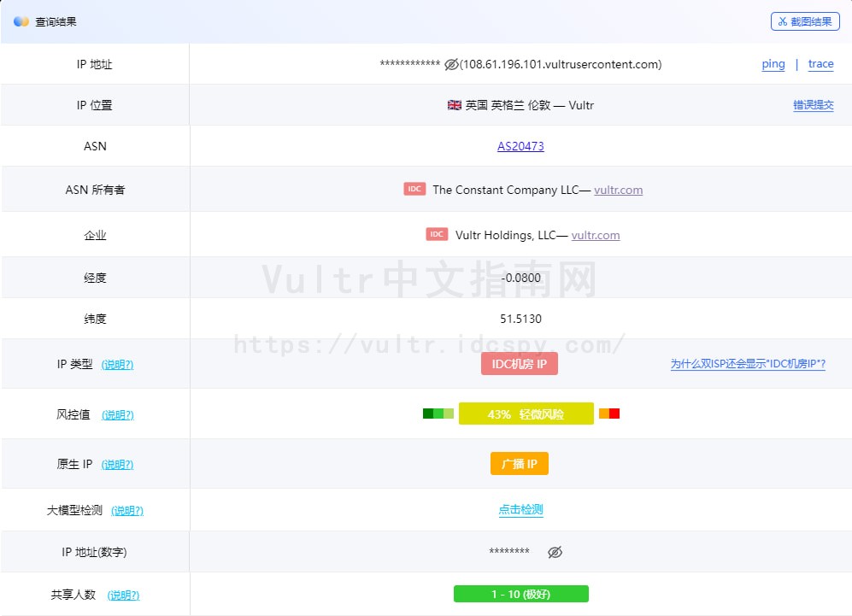Viewport: 852px width, 616px height.
Task: Click the 43% 轻微风险 risk bar
Action: 526,414
